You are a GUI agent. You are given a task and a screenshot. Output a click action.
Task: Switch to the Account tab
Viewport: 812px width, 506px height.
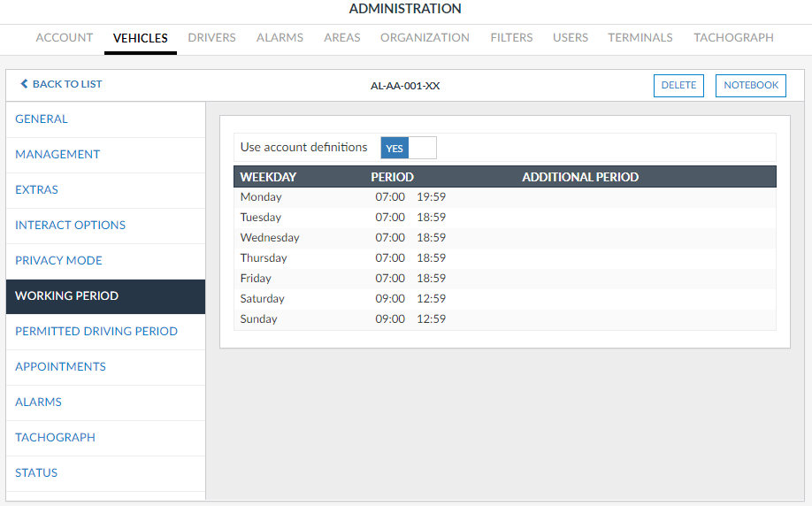pos(64,38)
